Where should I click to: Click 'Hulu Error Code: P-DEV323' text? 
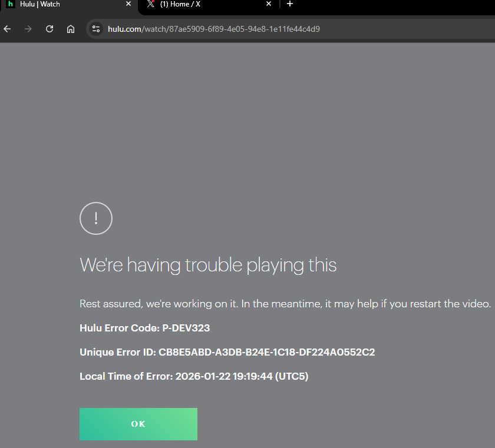pos(144,328)
